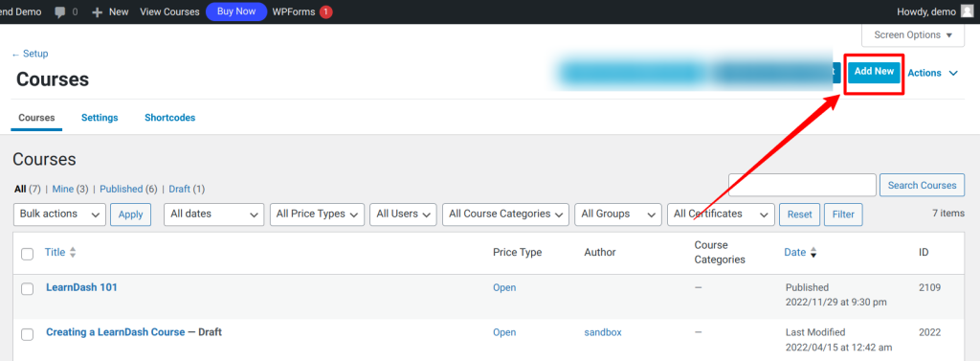
Task: Click the Add New button
Action: (874, 72)
